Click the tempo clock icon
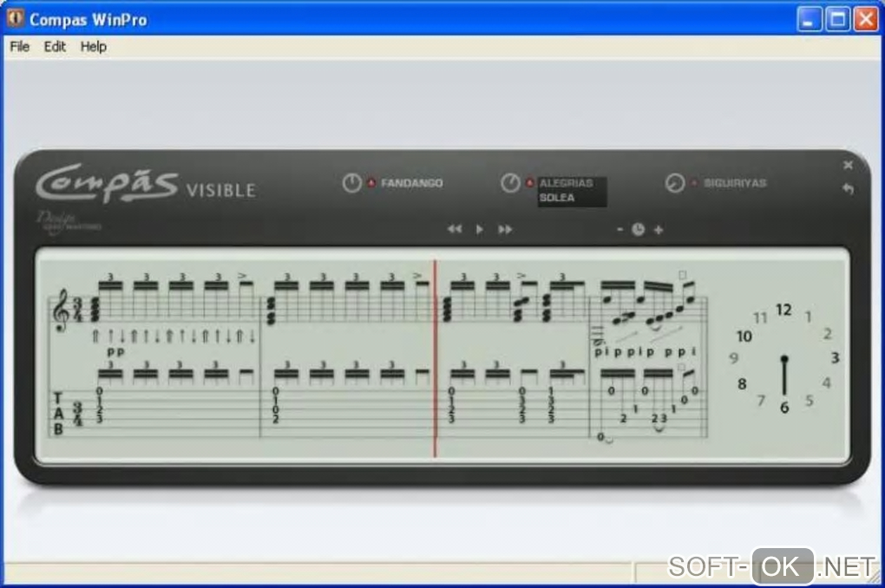 (x=639, y=229)
